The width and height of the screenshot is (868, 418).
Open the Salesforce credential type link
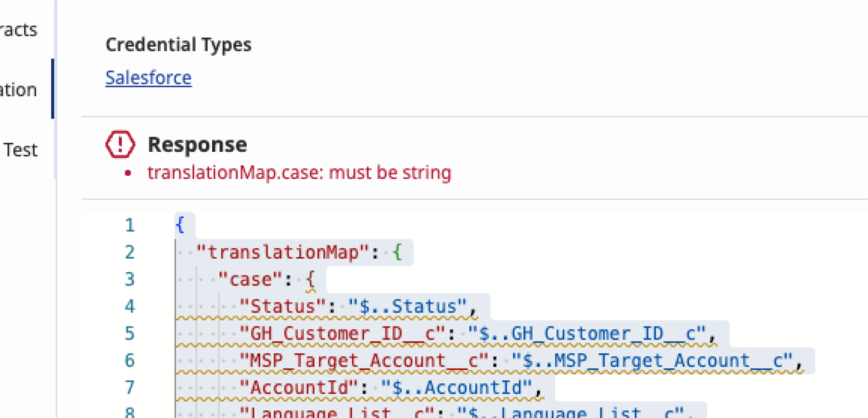click(148, 77)
